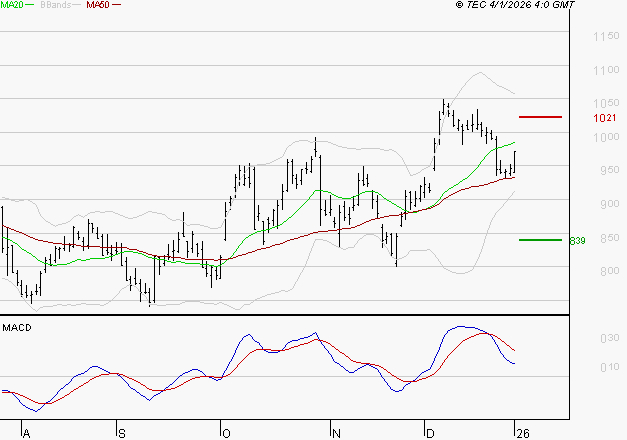Click the 'D' month axis marker
Viewport: 627px width, 440px height.
click(x=430, y=433)
